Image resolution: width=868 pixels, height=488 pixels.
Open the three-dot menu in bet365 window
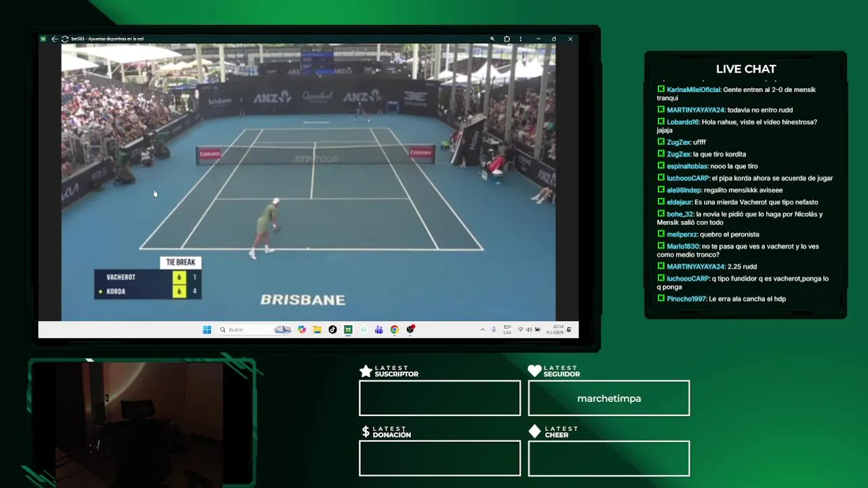[521, 39]
